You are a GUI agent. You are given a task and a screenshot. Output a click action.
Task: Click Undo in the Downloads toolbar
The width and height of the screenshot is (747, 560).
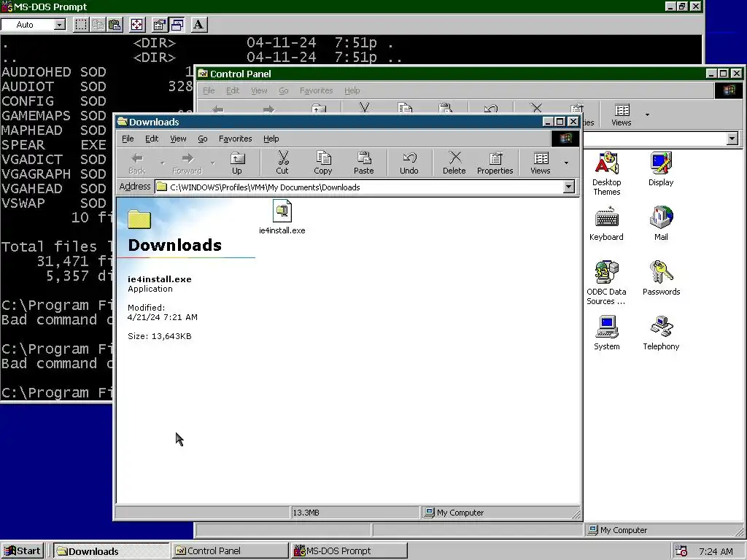pyautogui.click(x=409, y=163)
